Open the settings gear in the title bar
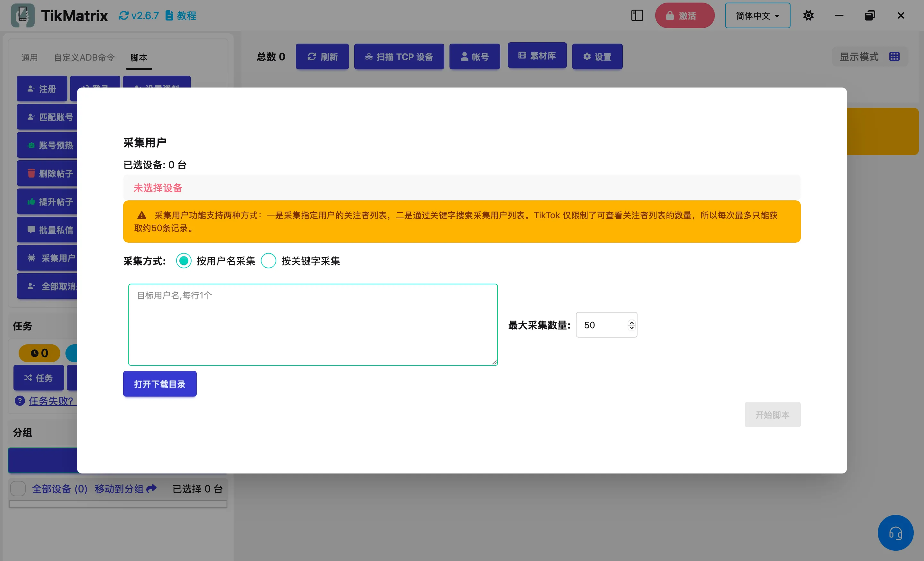924x561 pixels. tap(809, 15)
